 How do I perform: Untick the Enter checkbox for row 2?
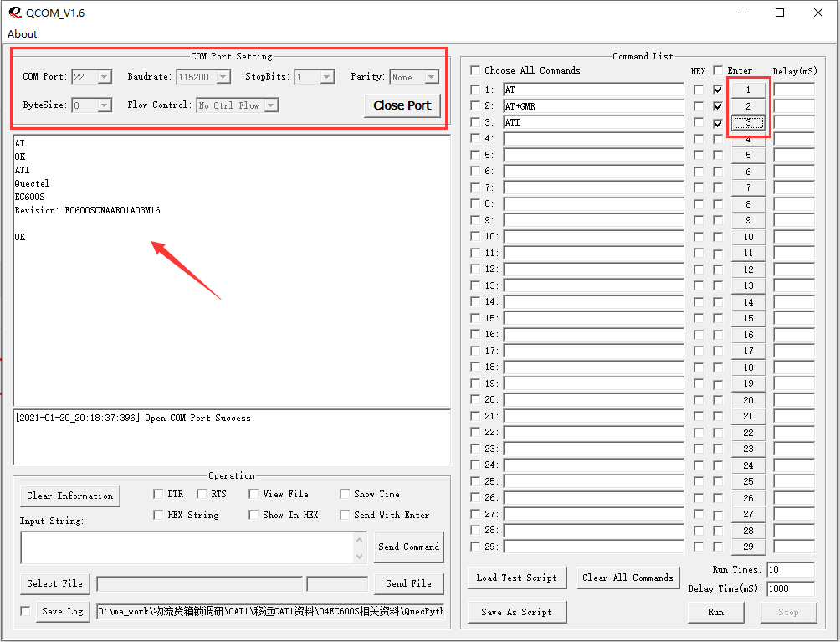[718, 106]
